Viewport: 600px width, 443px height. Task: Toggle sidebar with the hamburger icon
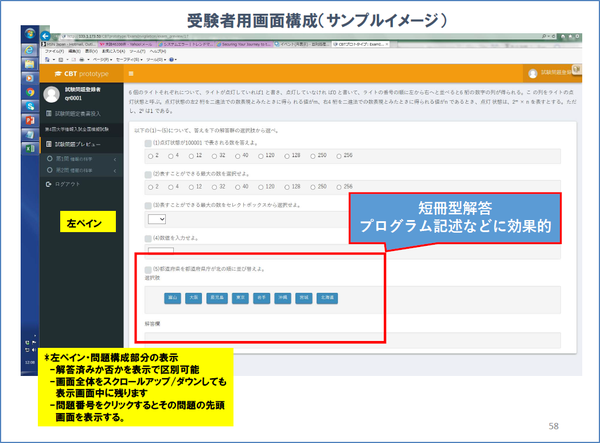131,73
